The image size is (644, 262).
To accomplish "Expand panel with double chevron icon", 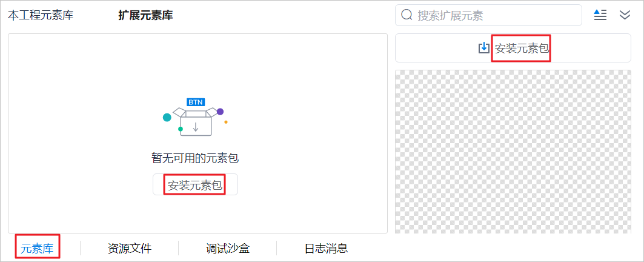I will coord(625,15).
